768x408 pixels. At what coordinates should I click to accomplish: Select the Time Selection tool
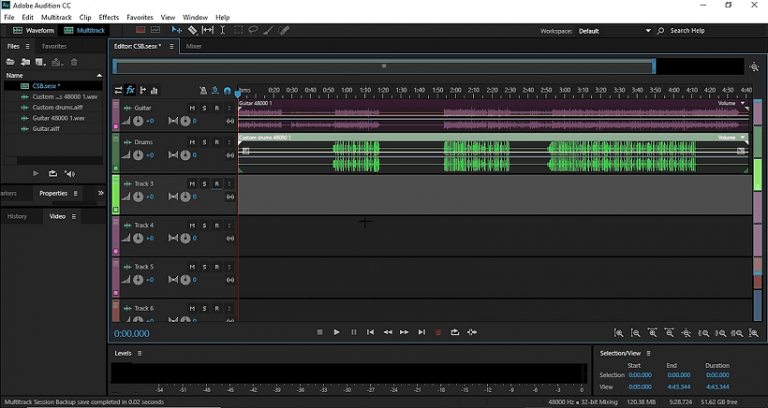click(222, 30)
